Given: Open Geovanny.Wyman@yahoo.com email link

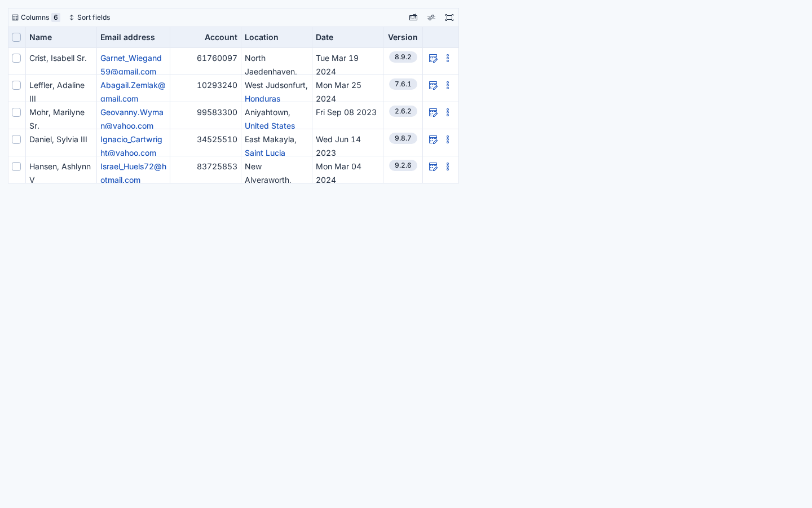Looking at the screenshot, I should pyautogui.click(x=132, y=119).
